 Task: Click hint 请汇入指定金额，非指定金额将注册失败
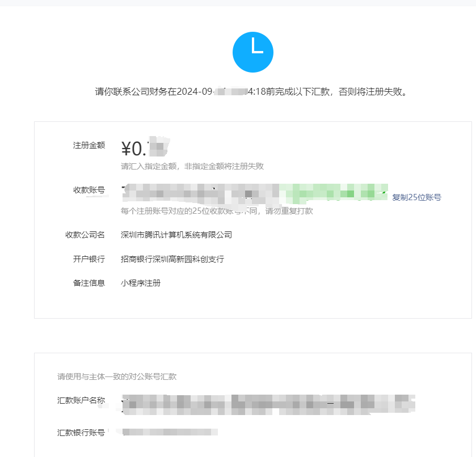pyautogui.click(x=192, y=166)
